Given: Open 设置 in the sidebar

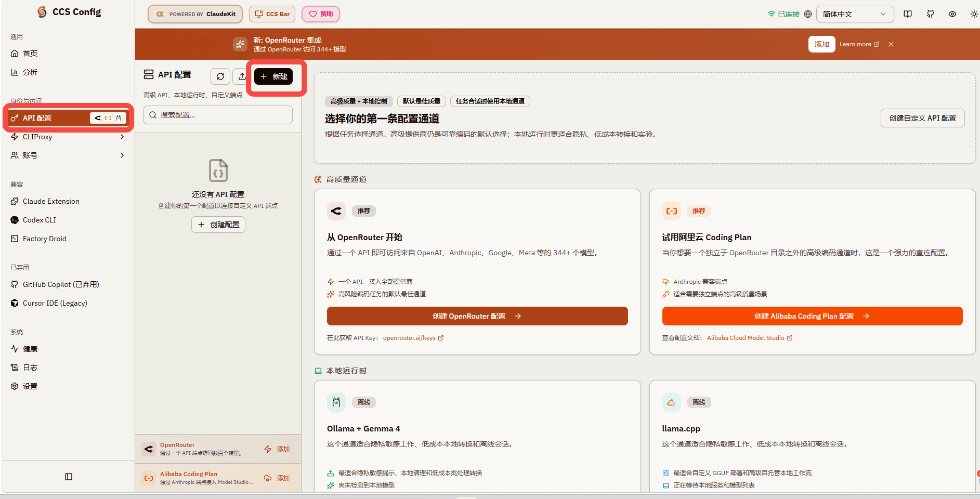Looking at the screenshot, I should click(x=68, y=386).
